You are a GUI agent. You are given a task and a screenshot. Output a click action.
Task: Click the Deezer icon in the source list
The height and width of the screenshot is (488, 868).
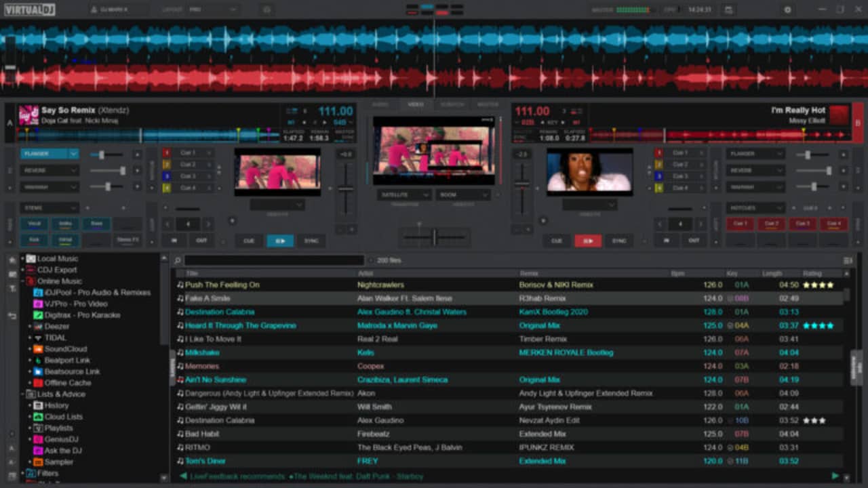click(x=38, y=326)
